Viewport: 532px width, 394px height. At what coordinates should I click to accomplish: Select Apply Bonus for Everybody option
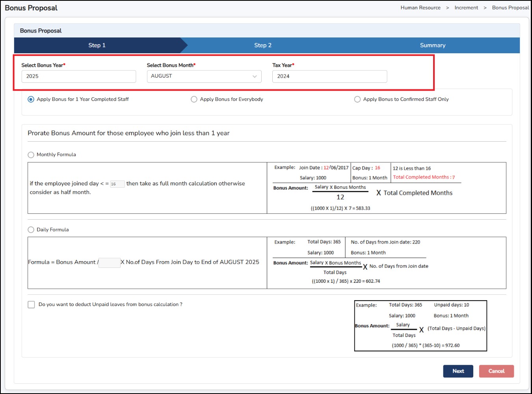tap(194, 99)
